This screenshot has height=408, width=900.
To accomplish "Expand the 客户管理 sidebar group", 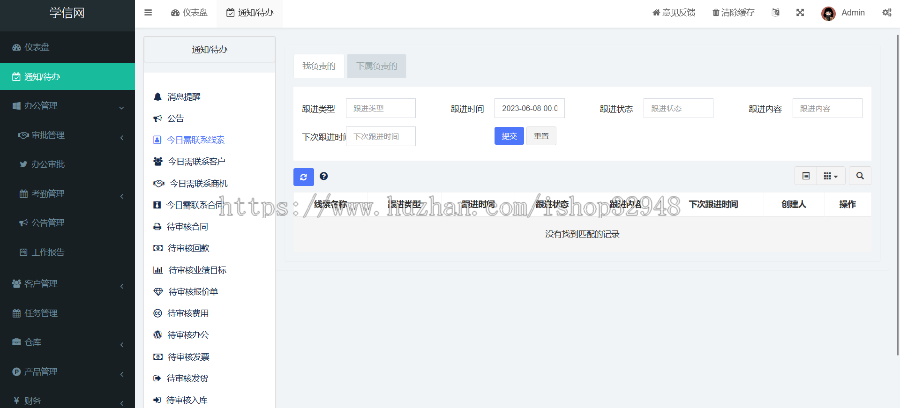I will pos(67,284).
